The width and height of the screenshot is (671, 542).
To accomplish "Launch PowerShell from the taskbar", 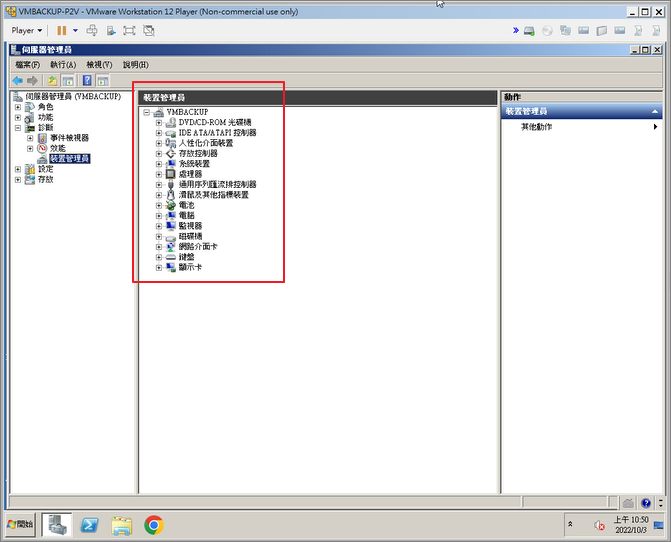I will pyautogui.click(x=89, y=525).
